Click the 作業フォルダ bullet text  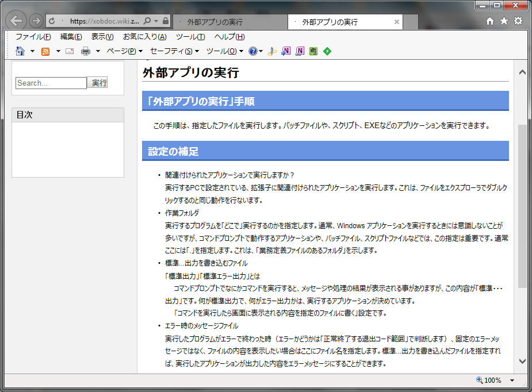coord(182,213)
